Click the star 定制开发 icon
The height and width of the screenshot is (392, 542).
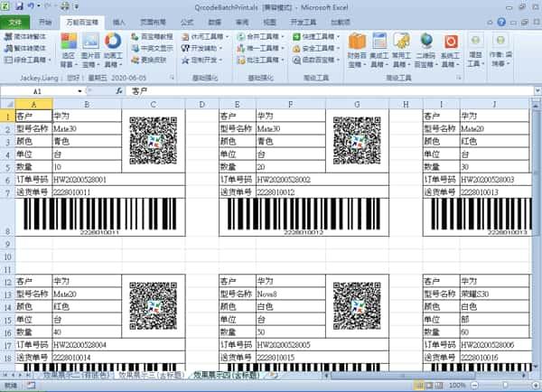(x=185, y=61)
